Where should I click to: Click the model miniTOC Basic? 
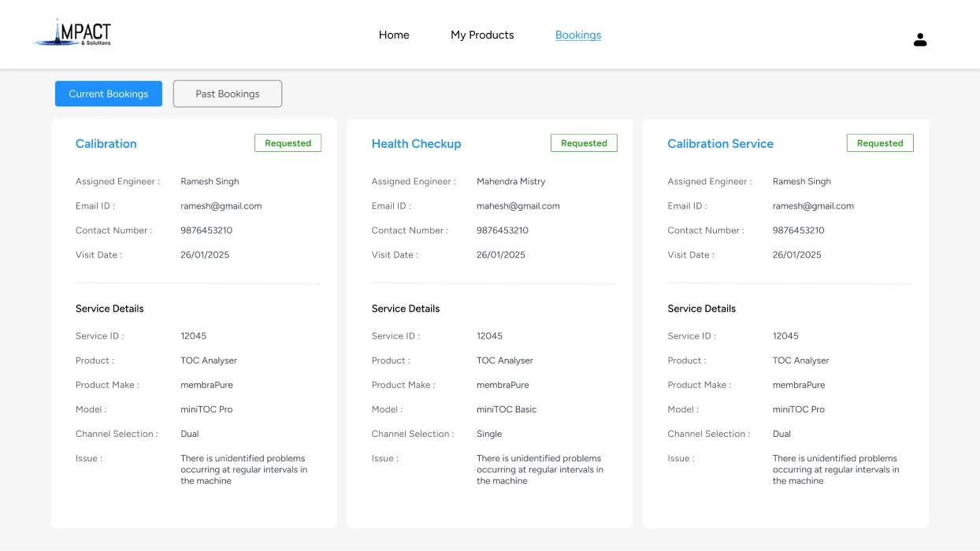(x=507, y=409)
